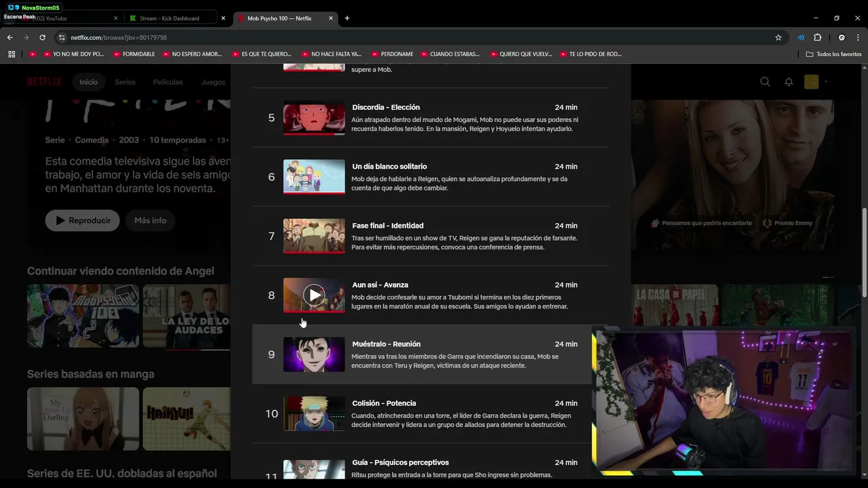Screen dimensions: 868x488
Task: Close the Mob Psycho 100 Netflix tab
Action: tap(331, 18)
